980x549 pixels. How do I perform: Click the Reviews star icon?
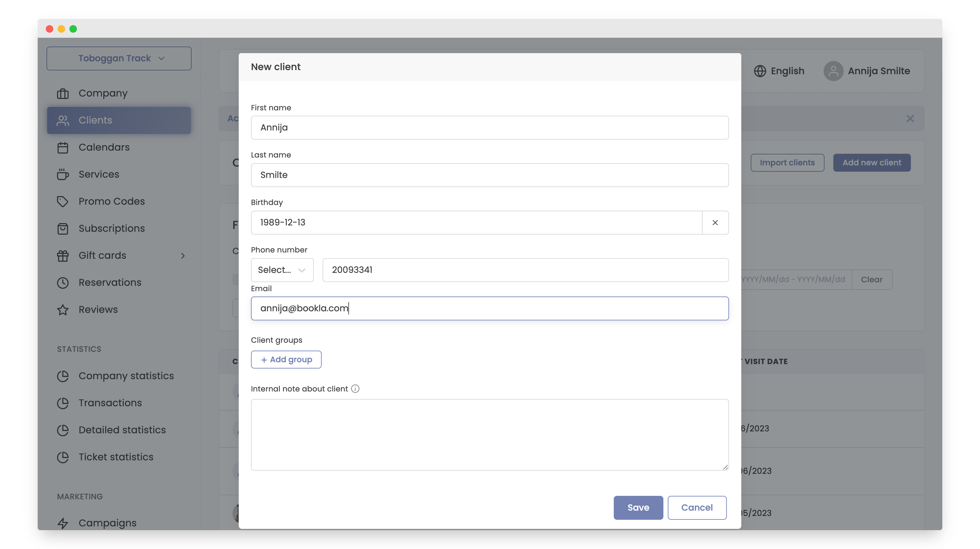point(63,309)
